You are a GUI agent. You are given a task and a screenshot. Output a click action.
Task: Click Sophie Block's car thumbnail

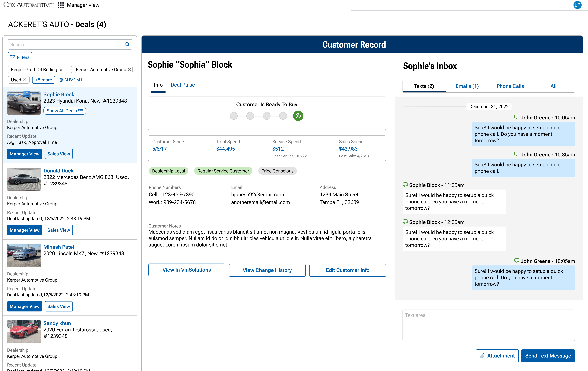point(24,103)
